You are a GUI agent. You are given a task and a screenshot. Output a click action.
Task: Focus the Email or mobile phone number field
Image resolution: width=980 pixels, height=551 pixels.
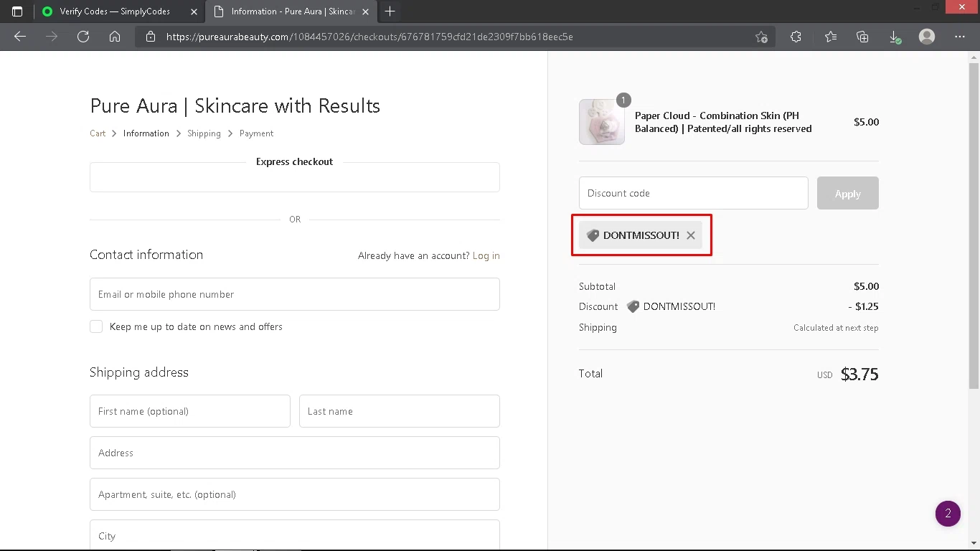pos(295,294)
